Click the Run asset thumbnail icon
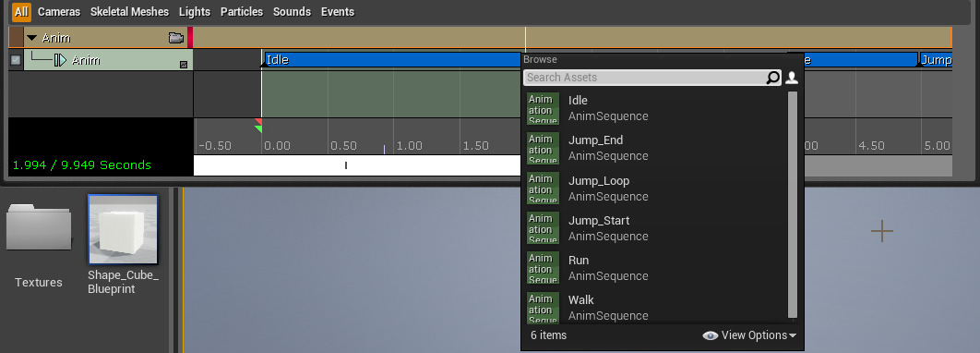Viewport: 980px width, 353px height. pyautogui.click(x=543, y=268)
